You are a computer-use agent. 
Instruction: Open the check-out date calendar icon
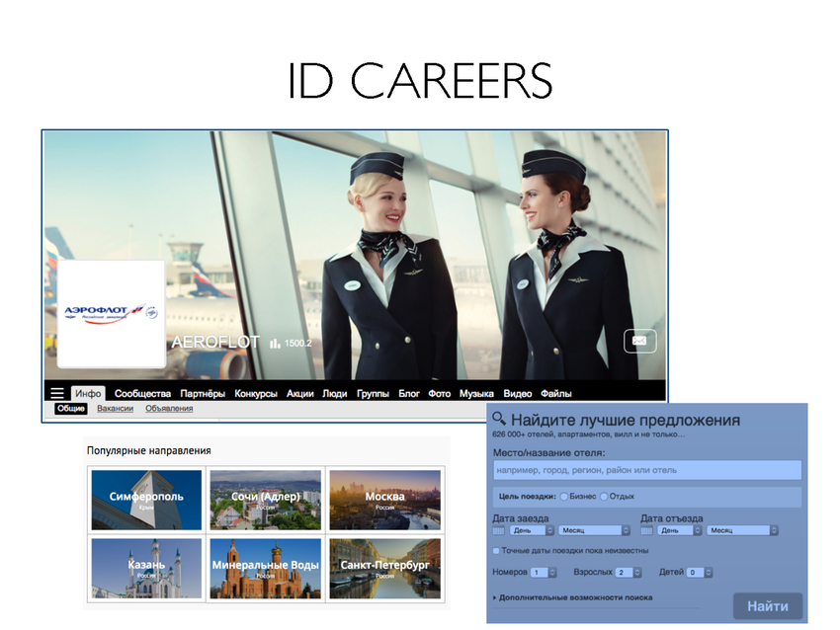[x=646, y=530]
